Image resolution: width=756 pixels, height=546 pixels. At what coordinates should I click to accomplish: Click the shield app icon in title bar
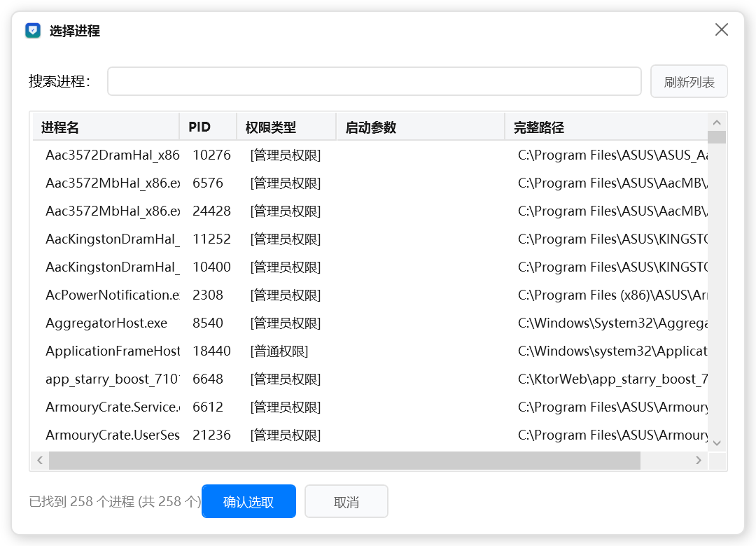[x=33, y=30]
